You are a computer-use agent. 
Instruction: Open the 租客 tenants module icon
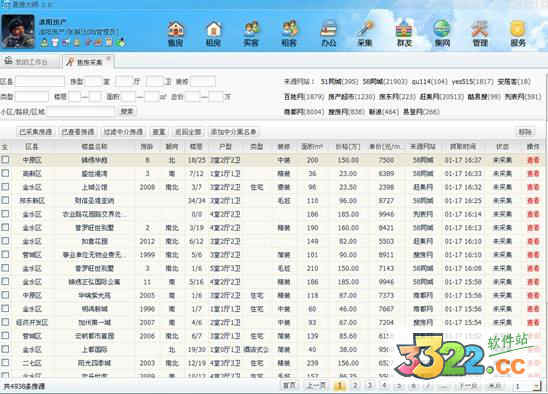(289, 34)
